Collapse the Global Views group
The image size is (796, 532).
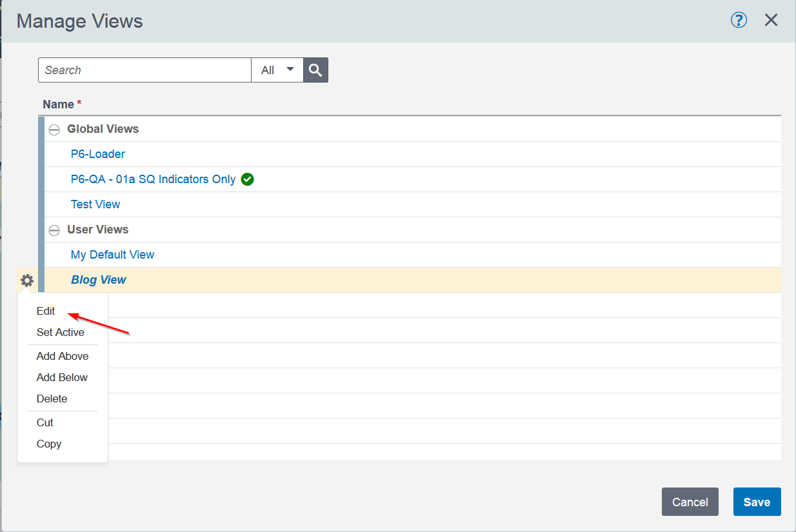pos(55,130)
